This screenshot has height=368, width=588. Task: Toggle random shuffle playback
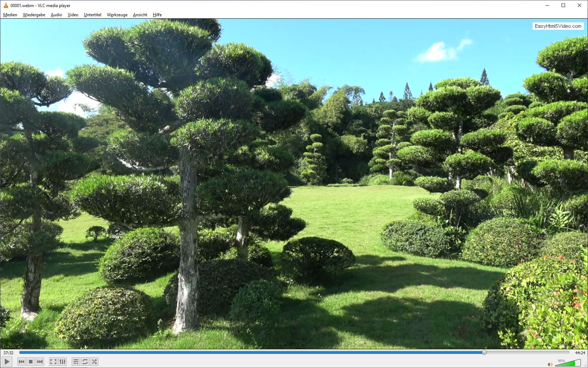[x=94, y=362]
